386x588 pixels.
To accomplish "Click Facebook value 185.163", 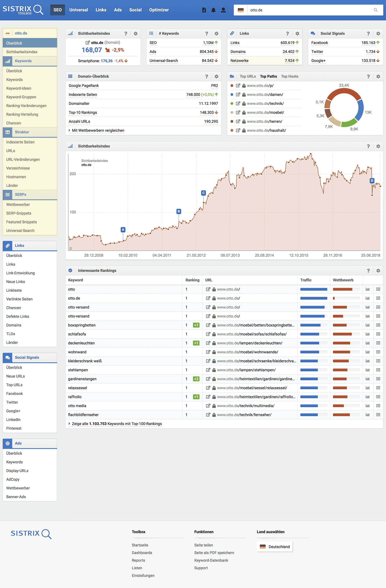I will click(x=368, y=43).
